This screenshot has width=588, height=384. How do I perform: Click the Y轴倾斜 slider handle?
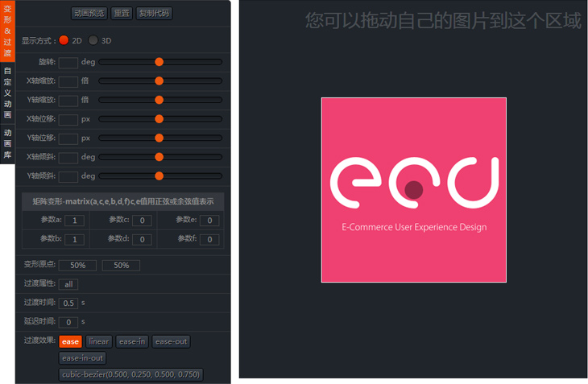[x=159, y=176]
